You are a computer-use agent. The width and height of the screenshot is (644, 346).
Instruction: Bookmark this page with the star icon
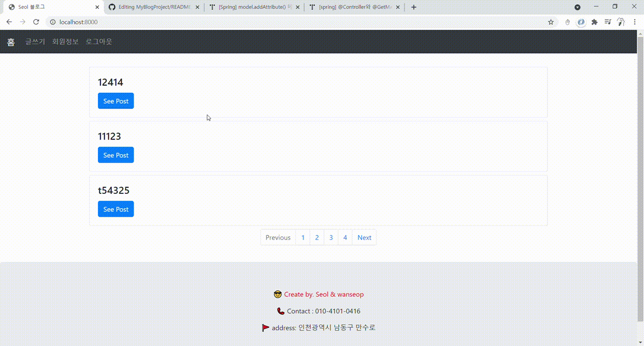click(551, 22)
